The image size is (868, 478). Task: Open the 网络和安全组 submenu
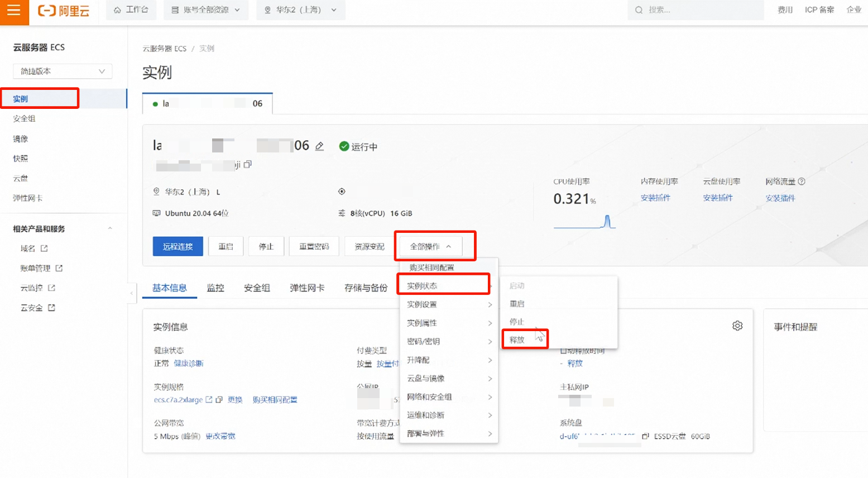(449, 396)
